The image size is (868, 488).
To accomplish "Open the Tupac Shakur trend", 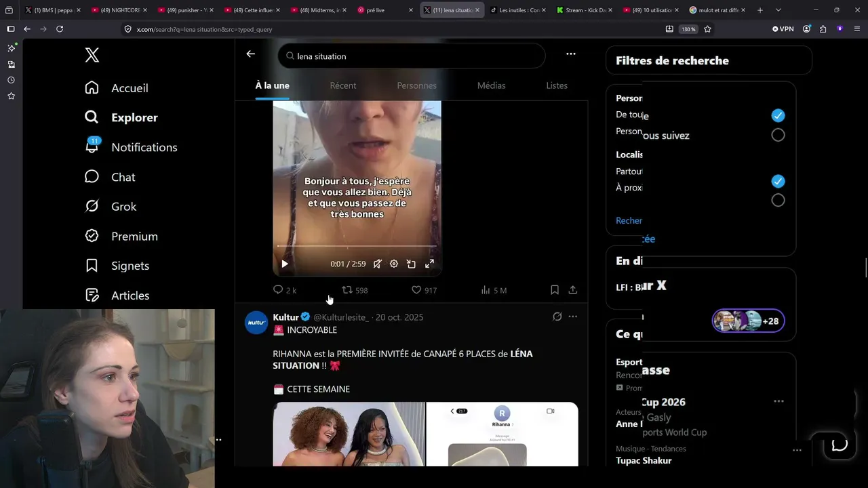I will (x=644, y=461).
